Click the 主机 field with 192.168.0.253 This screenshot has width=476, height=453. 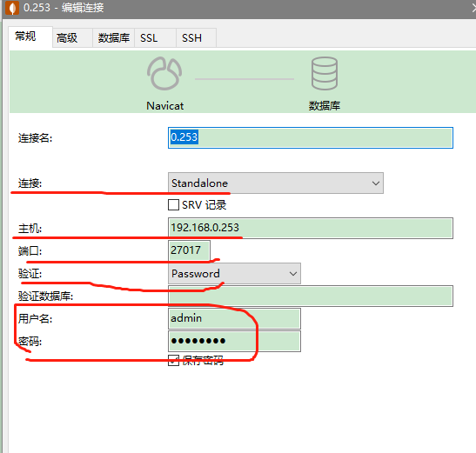311,228
